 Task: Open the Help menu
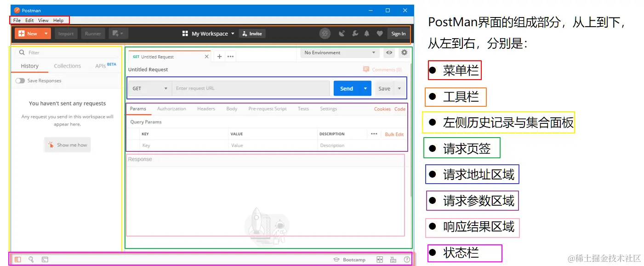tap(58, 20)
